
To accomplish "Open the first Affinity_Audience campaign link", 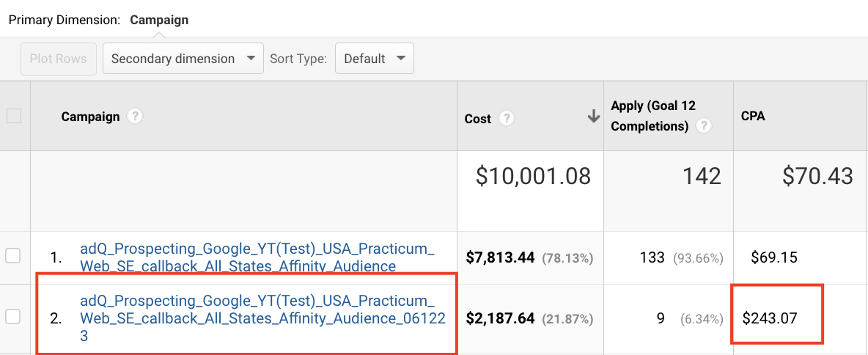I will (x=257, y=258).
